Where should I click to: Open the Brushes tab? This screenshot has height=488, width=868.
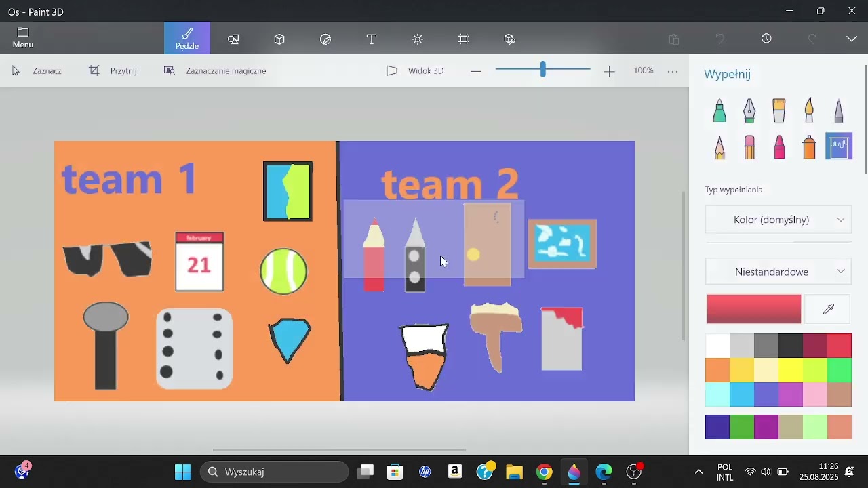tap(187, 39)
